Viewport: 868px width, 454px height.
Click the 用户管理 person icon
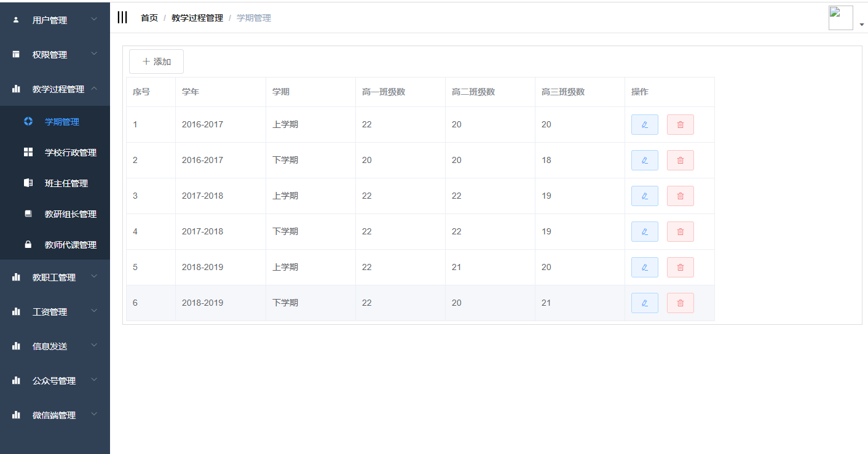pos(16,20)
